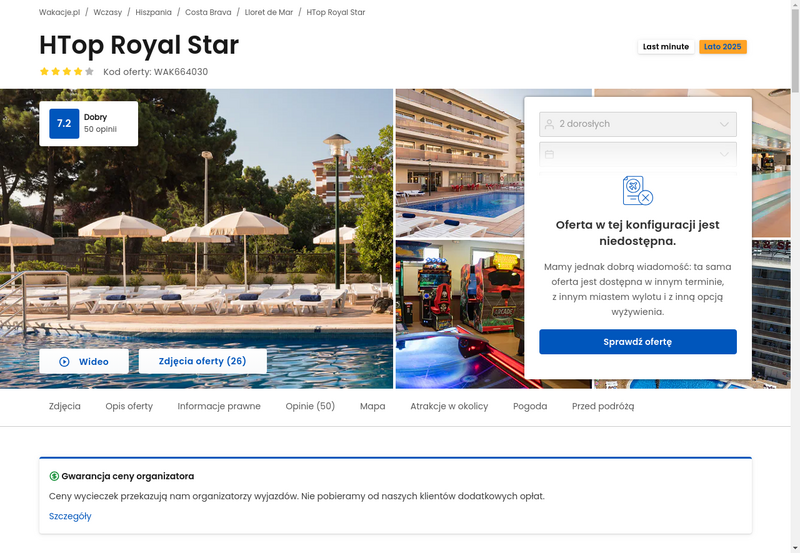Screen dimensions: 800x553
Task: Open Zdjęcia oferty (26) gallery
Action: coord(203,361)
